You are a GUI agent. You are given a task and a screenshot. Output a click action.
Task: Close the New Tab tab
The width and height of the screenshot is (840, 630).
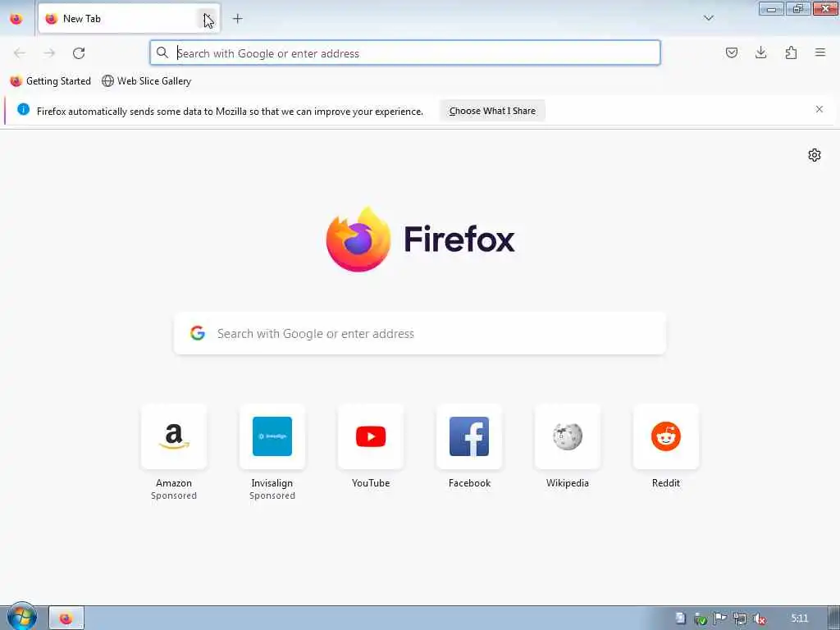[207, 20]
